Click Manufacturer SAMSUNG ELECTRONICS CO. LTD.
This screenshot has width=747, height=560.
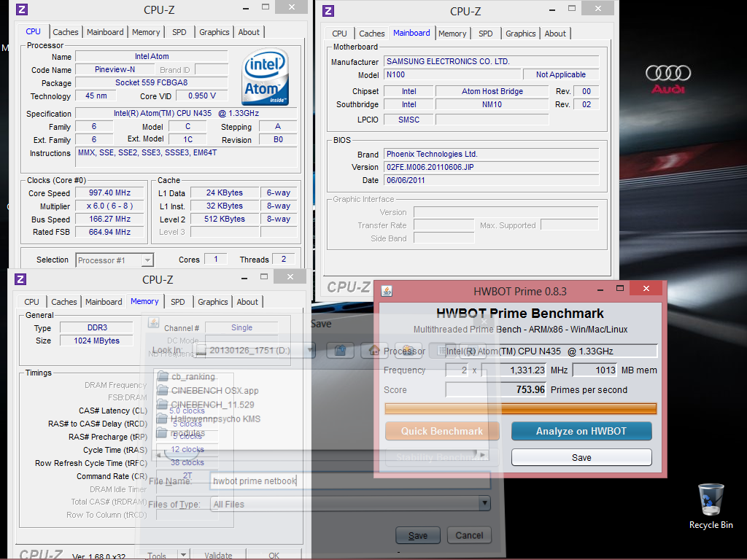click(491, 61)
